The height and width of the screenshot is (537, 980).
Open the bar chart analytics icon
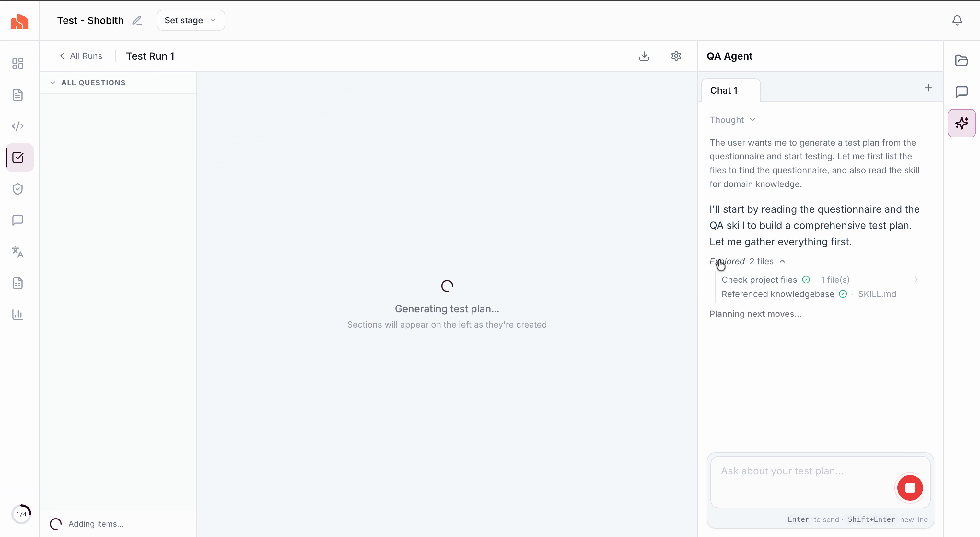pos(17,314)
